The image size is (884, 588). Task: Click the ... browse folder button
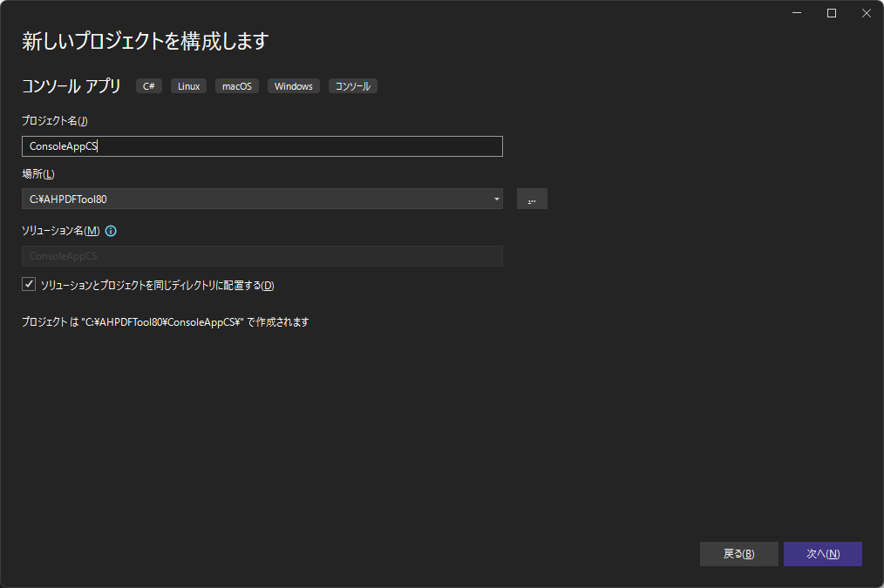(532, 199)
